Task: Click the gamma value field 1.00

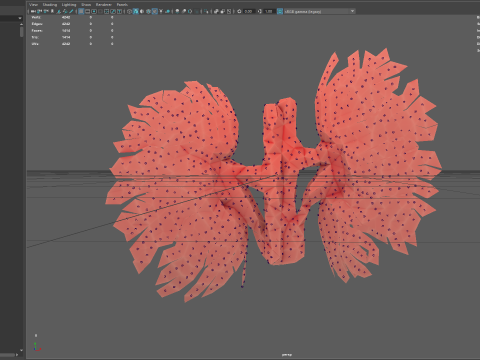Action: pos(269,11)
